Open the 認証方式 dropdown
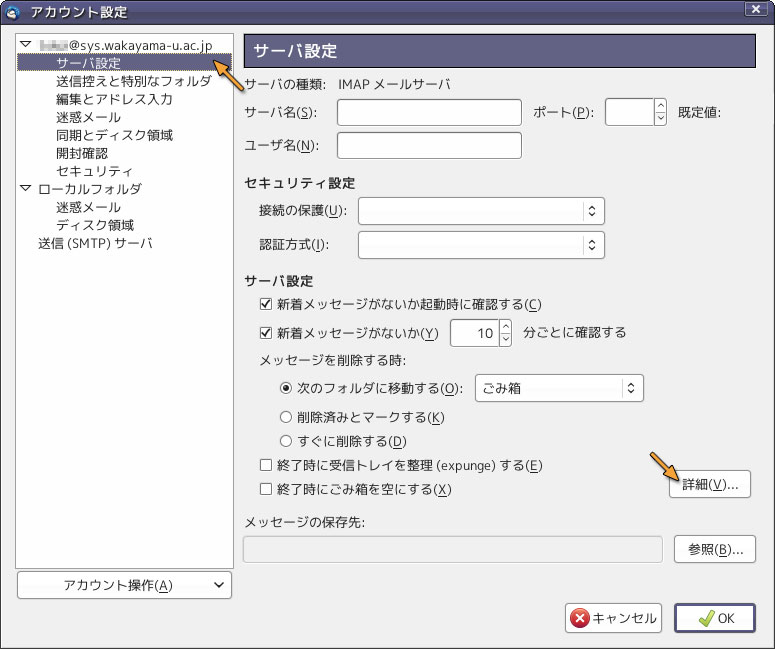 click(x=481, y=245)
